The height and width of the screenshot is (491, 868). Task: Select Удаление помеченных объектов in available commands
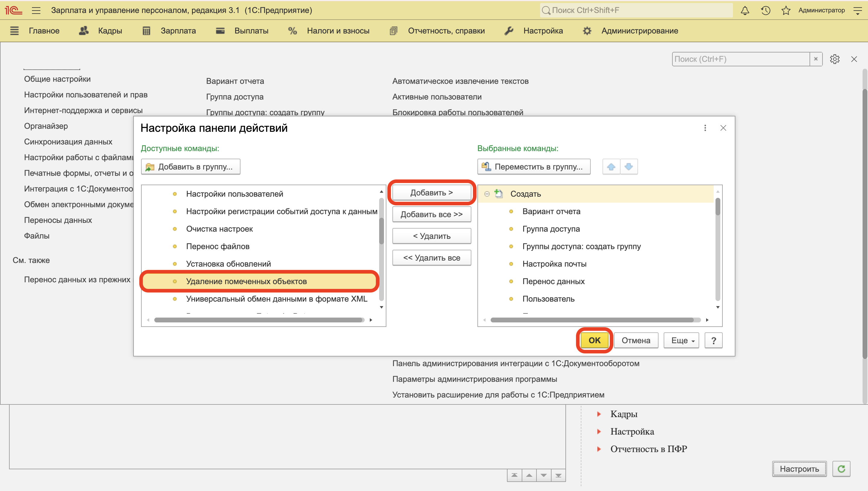click(x=246, y=281)
